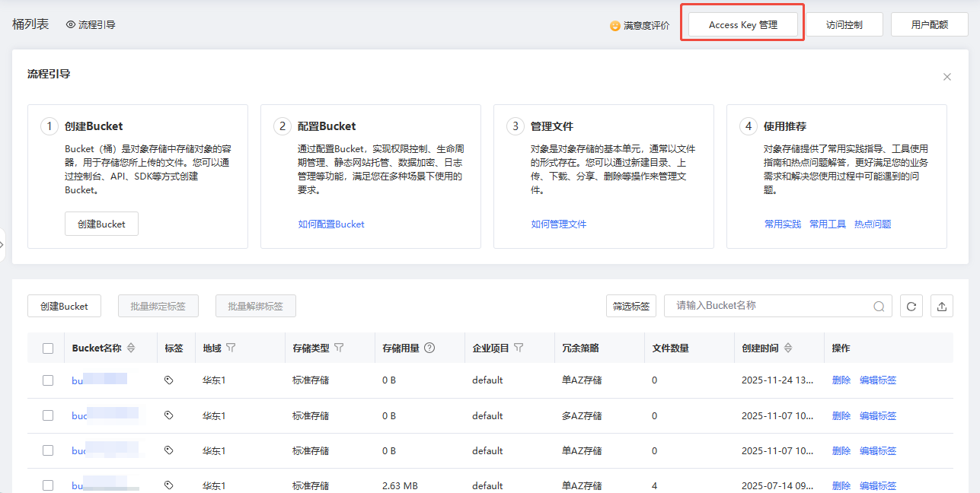The image size is (980, 493).
Task: Sort by 创建时间 column arrows
Action: [x=788, y=348]
